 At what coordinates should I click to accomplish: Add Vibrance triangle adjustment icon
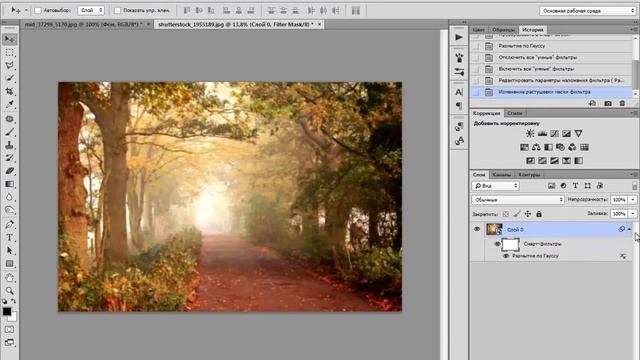tap(578, 133)
